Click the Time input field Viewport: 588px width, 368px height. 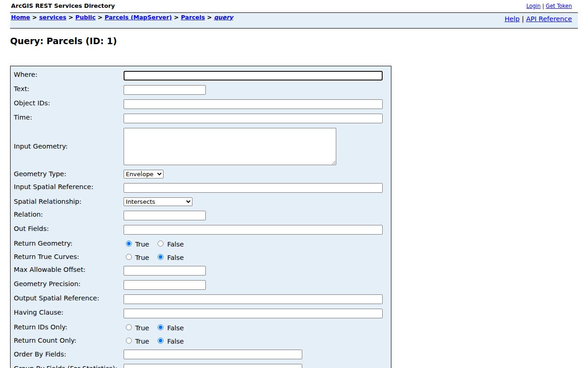[253, 119]
